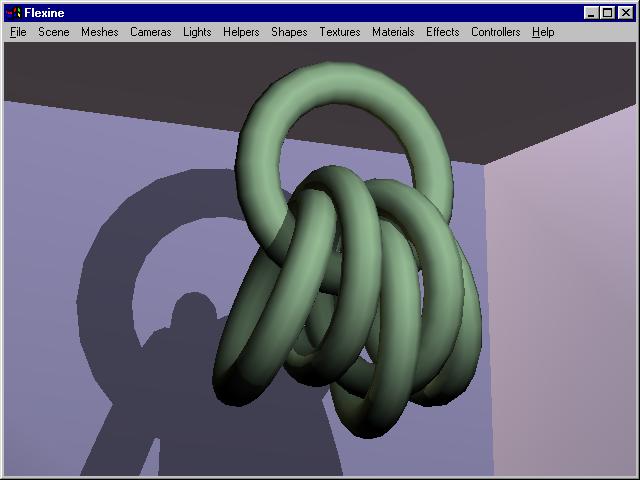Open the Cameras menu

(151, 32)
